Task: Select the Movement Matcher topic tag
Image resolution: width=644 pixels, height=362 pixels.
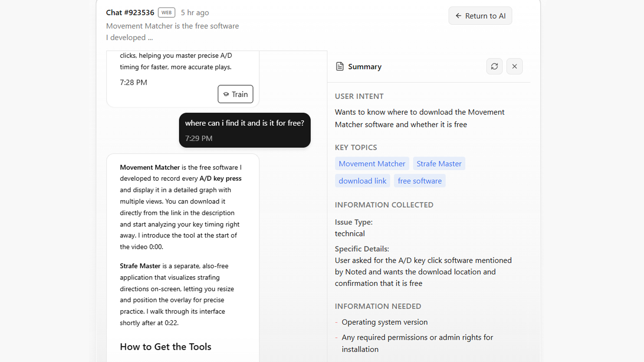Action: pyautogui.click(x=372, y=164)
